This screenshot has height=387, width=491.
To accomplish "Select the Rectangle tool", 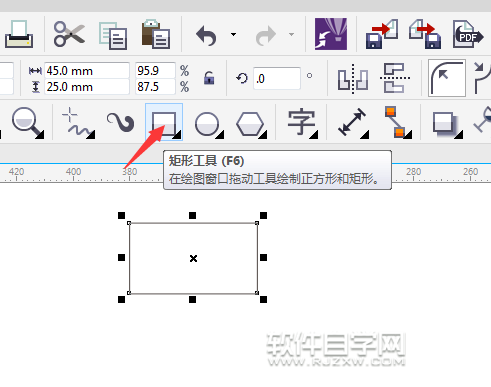I will (x=164, y=122).
